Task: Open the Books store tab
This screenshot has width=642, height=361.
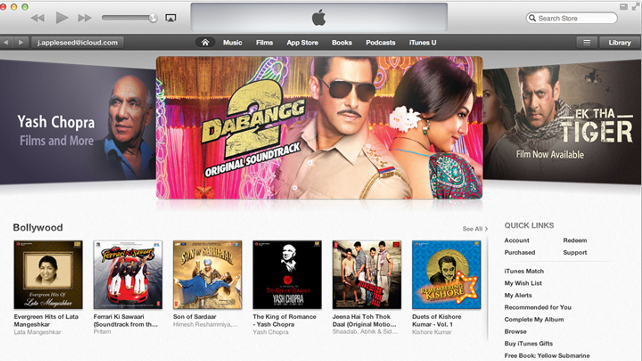Action: pos(341,43)
